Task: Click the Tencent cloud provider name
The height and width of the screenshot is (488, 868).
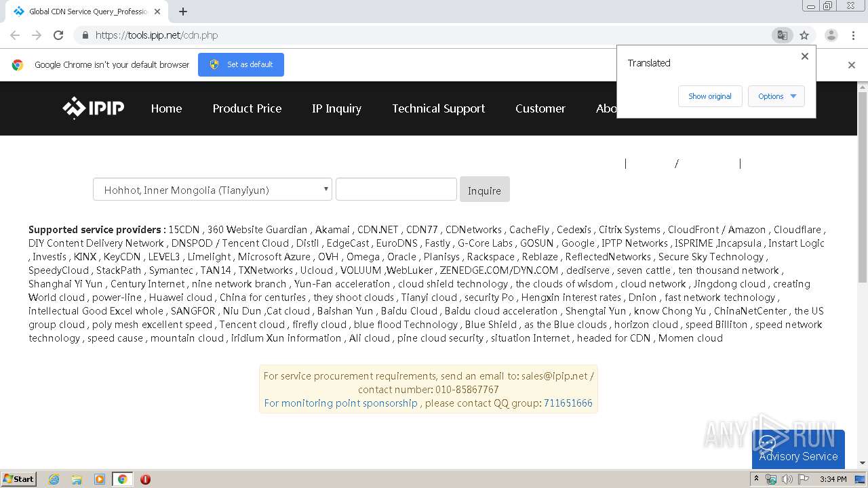Action: pyautogui.click(x=252, y=325)
